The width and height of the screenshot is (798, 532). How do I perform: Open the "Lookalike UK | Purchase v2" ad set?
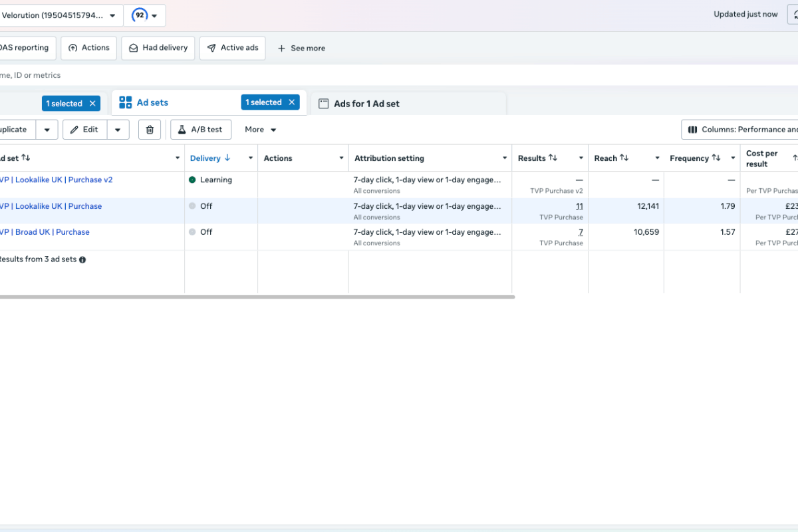point(57,180)
